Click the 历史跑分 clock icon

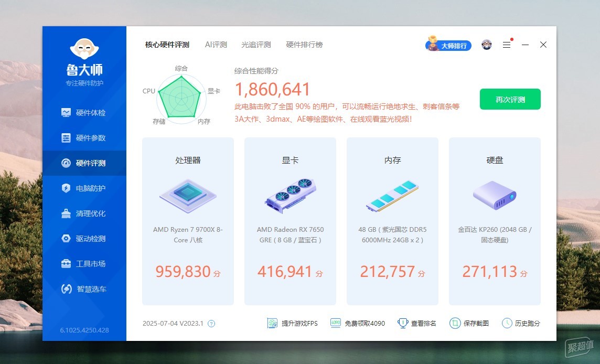click(x=507, y=323)
